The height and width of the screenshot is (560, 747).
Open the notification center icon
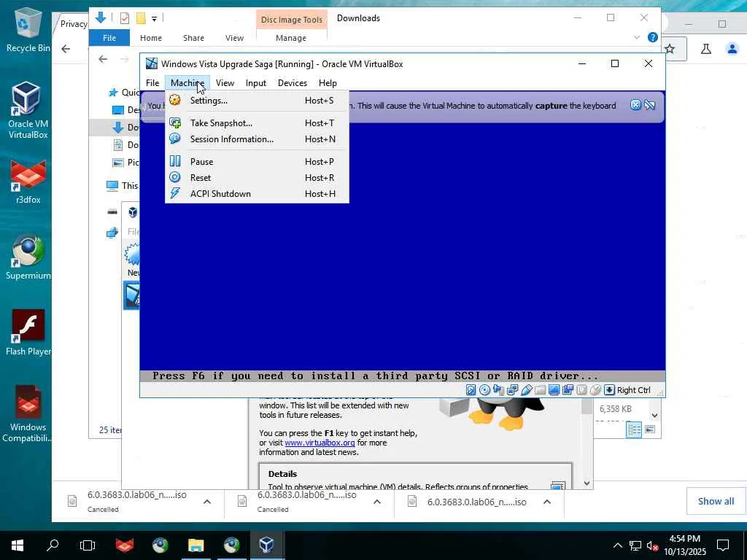(723, 545)
